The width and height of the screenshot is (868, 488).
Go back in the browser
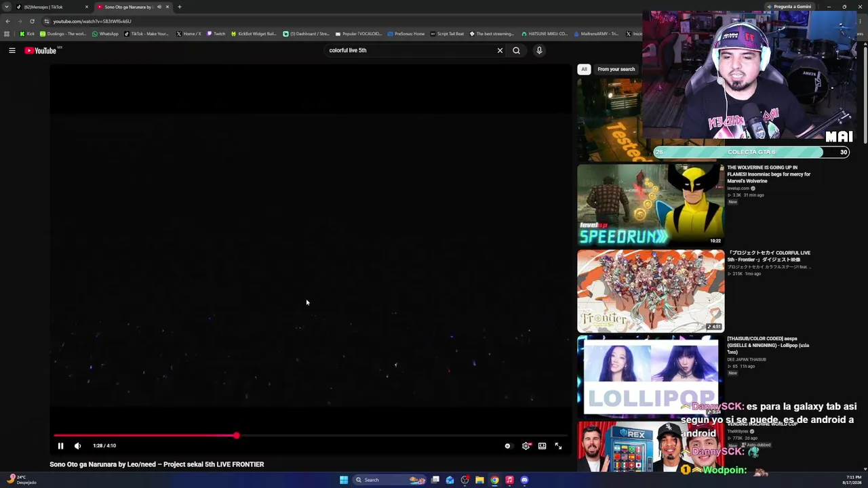7,21
